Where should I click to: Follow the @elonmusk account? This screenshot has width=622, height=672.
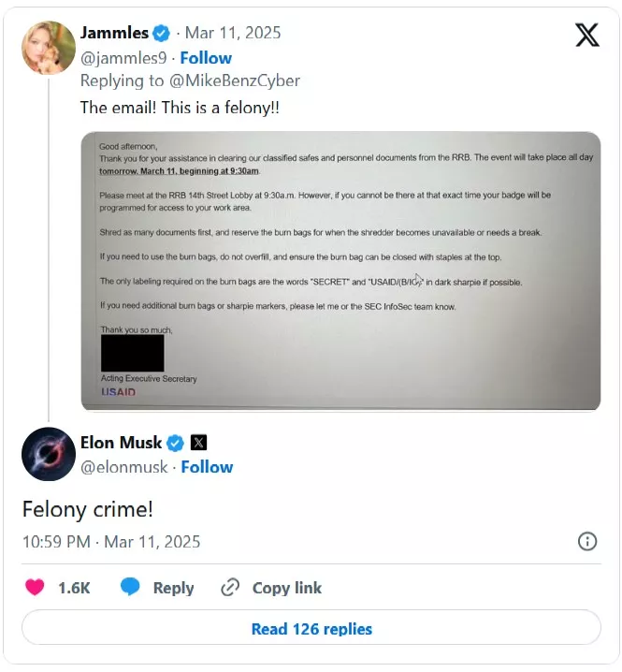(207, 467)
